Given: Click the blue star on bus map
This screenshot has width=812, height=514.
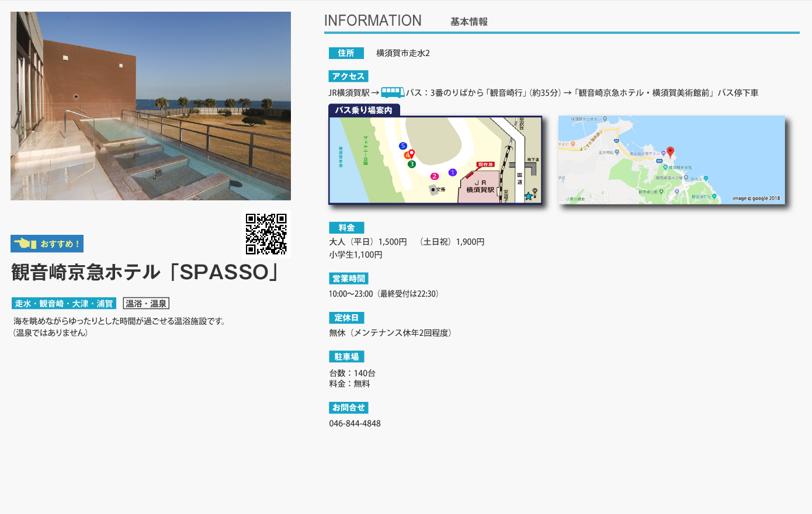Looking at the screenshot, I should (x=528, y=196).
